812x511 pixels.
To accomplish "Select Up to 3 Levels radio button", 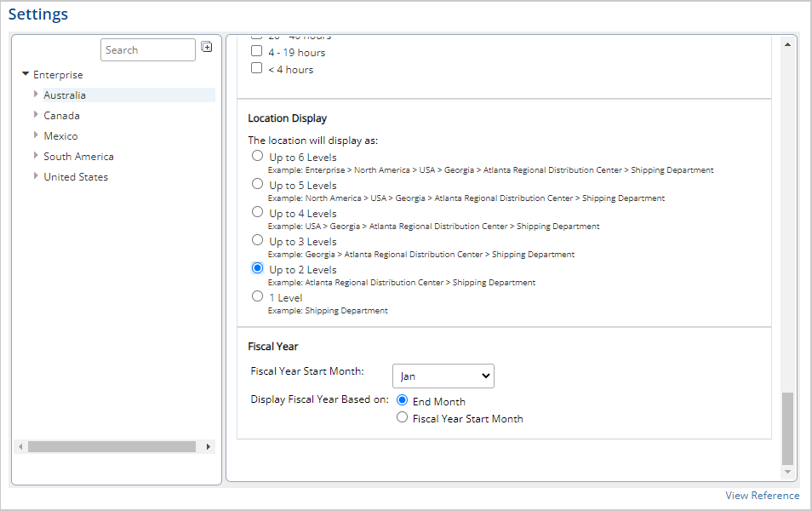I will coord(258,240).
